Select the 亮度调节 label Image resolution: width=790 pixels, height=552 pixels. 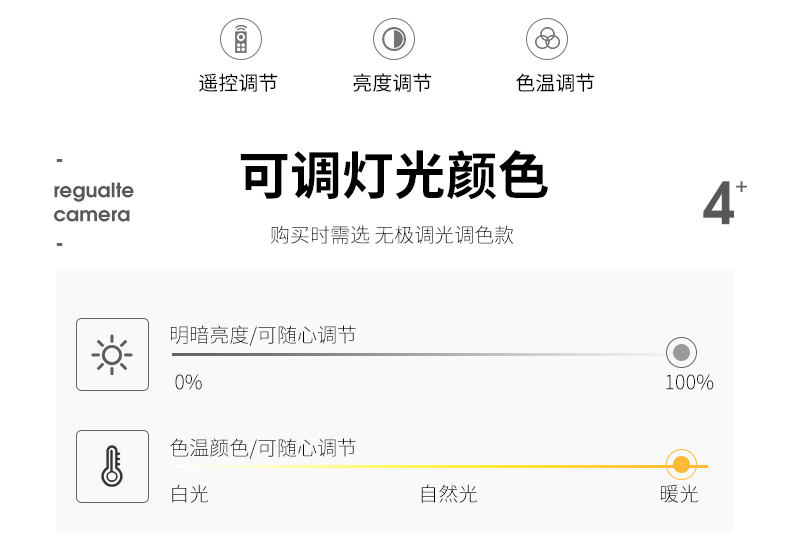(392, 83)
